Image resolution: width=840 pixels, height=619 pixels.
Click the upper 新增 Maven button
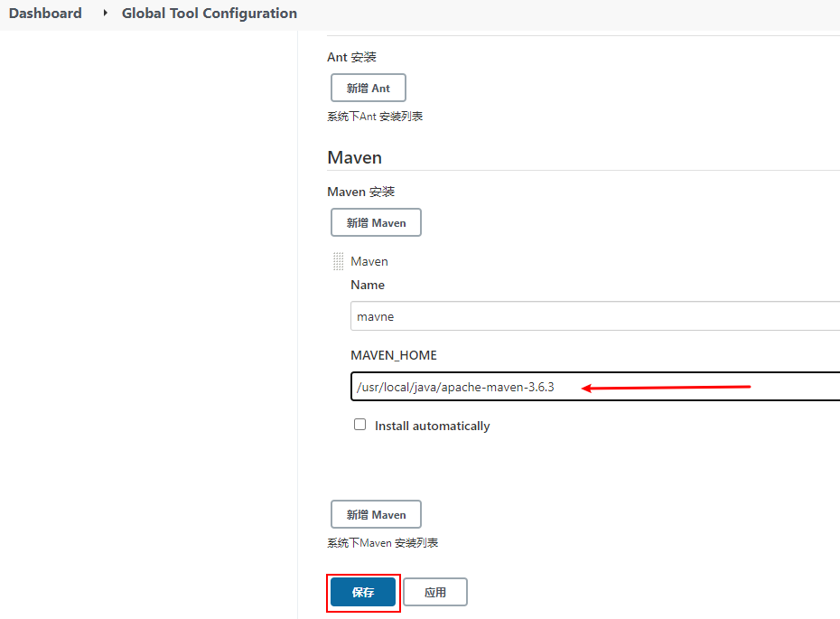376,221
